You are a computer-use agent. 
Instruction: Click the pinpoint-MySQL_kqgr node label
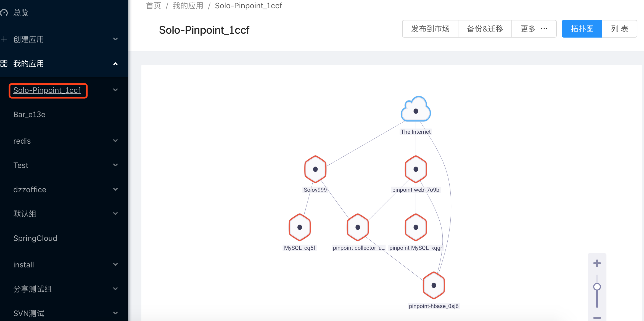(x=416, y=248)
